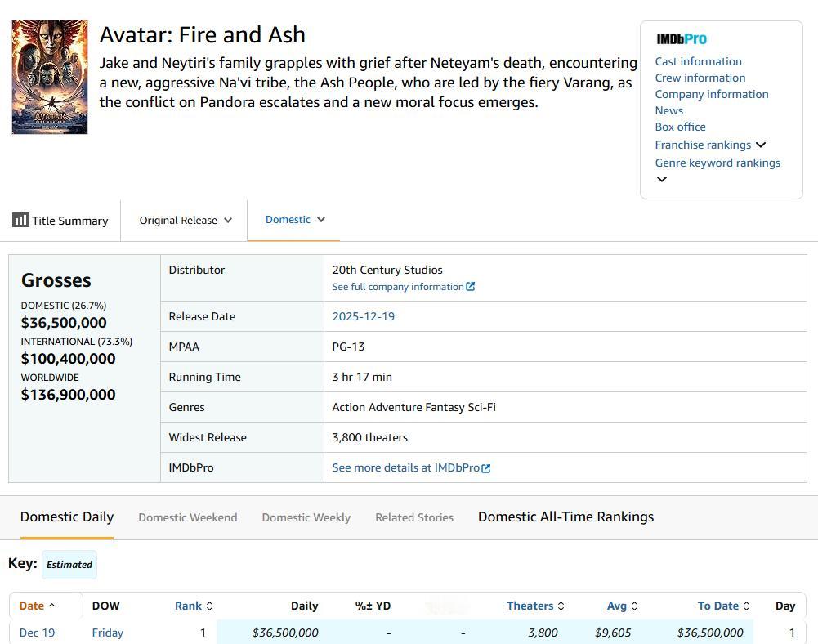Click the $9,605 Avg cell
Viewport: 818px width, 644px height.
613,633
